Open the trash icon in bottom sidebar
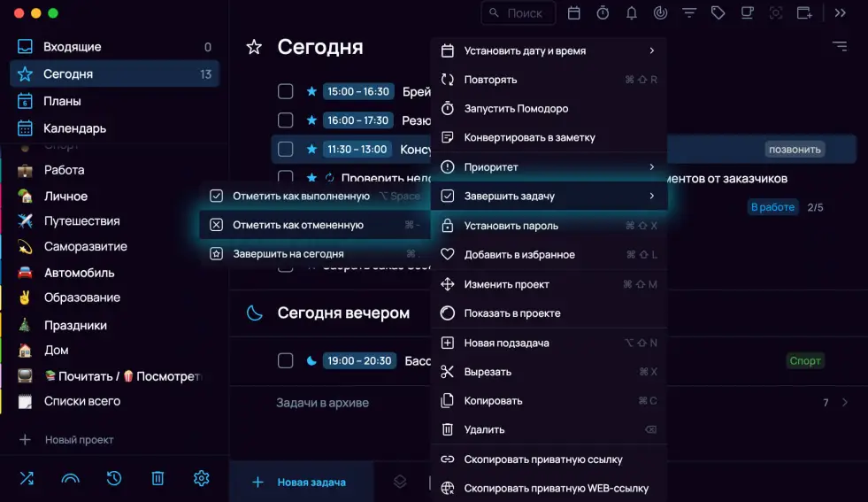Viewport: 868px width, 502px height. tap(157, 478)
